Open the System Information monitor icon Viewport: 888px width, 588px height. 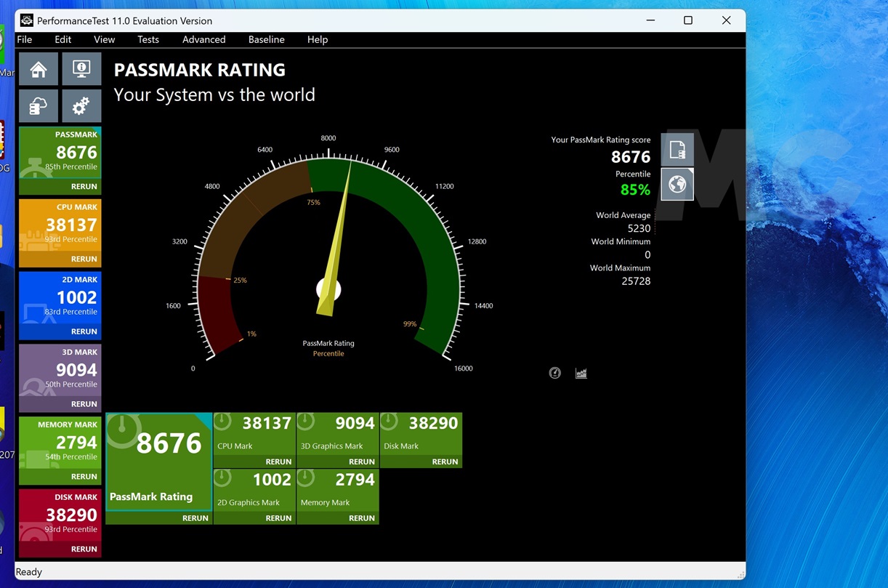81,69
